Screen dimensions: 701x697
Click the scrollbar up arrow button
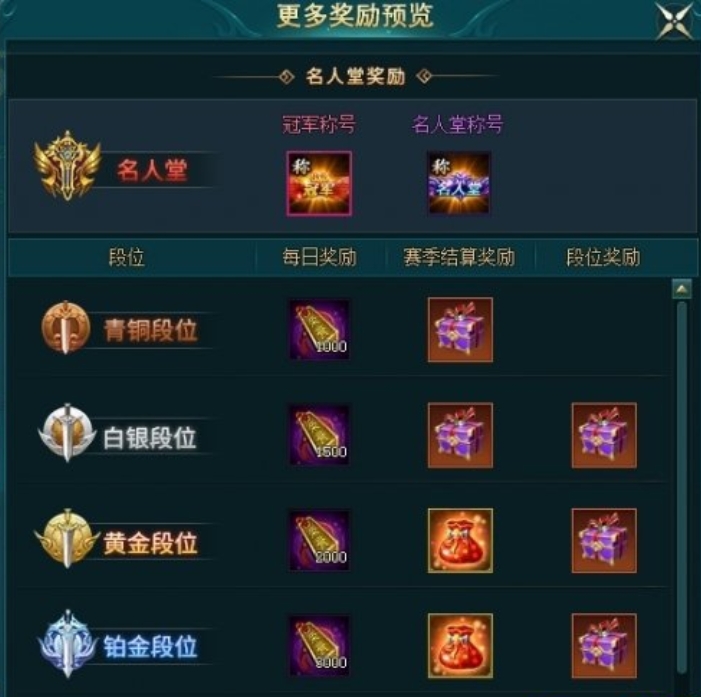pyautogui.click(x=682, y=289)
